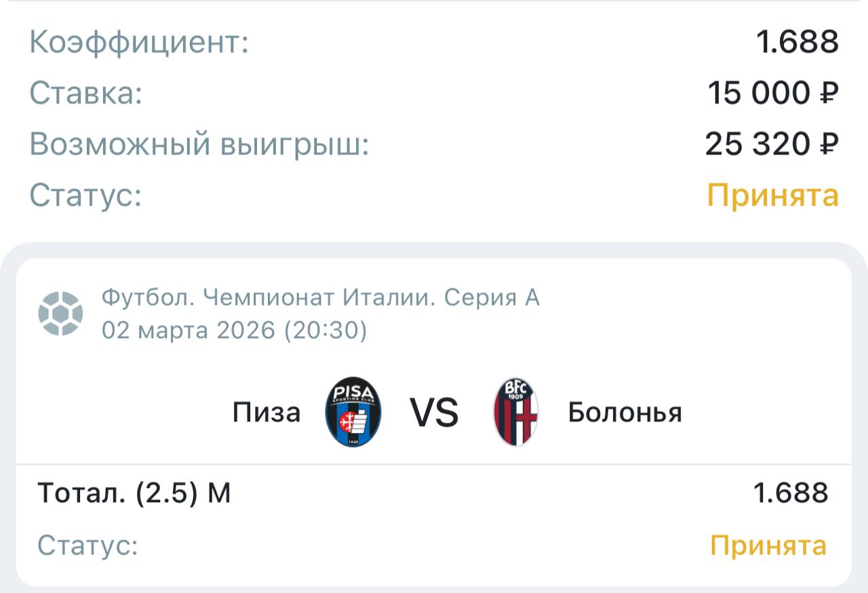Click the Возможный выигрыш label
This screenshot has width=868, height=593.
[199, 144]
